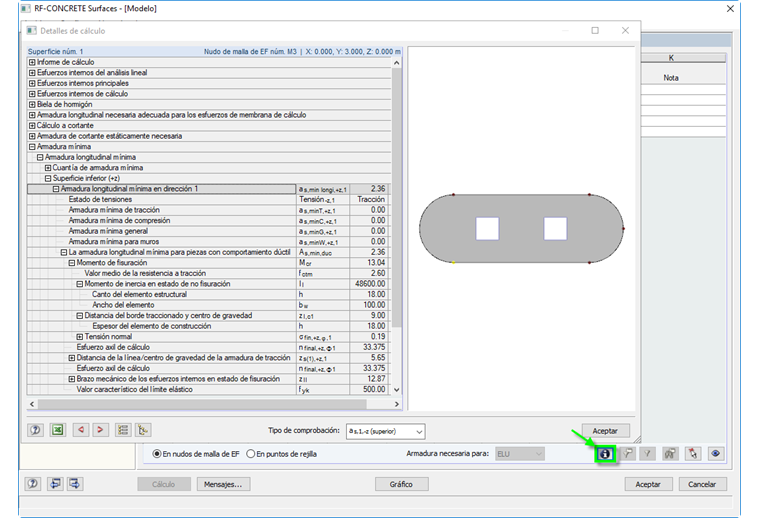Click column K header in background table
Image resolution: width=760 pixels, height=518 pixels.
[x=671, y=58]
